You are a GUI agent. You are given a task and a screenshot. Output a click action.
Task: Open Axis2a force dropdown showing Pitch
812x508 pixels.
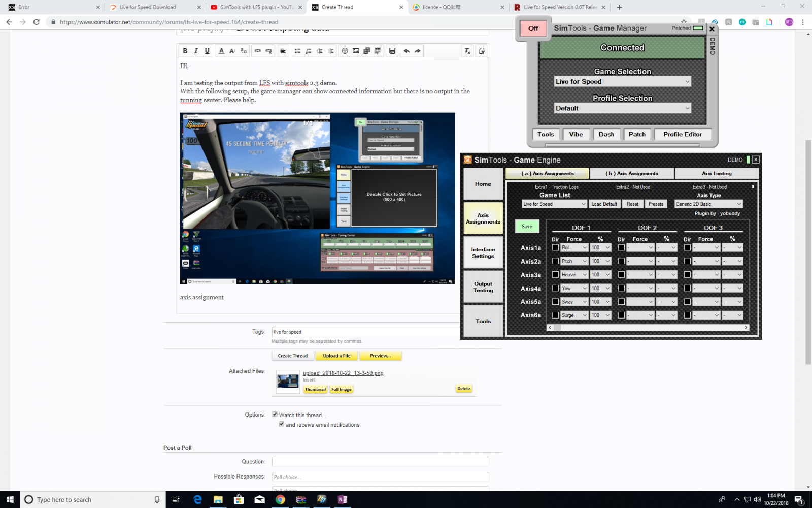[x=574, y=261]
